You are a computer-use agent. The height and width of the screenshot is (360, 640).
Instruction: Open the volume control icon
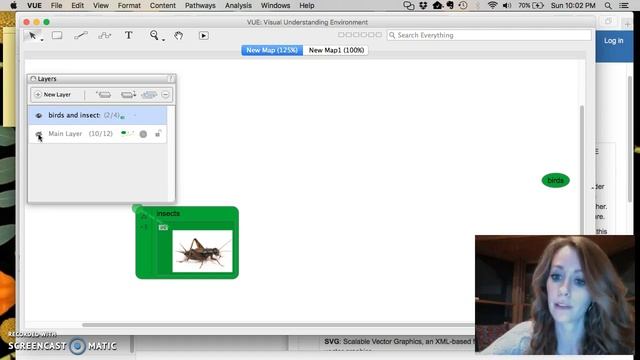point(507,5)
